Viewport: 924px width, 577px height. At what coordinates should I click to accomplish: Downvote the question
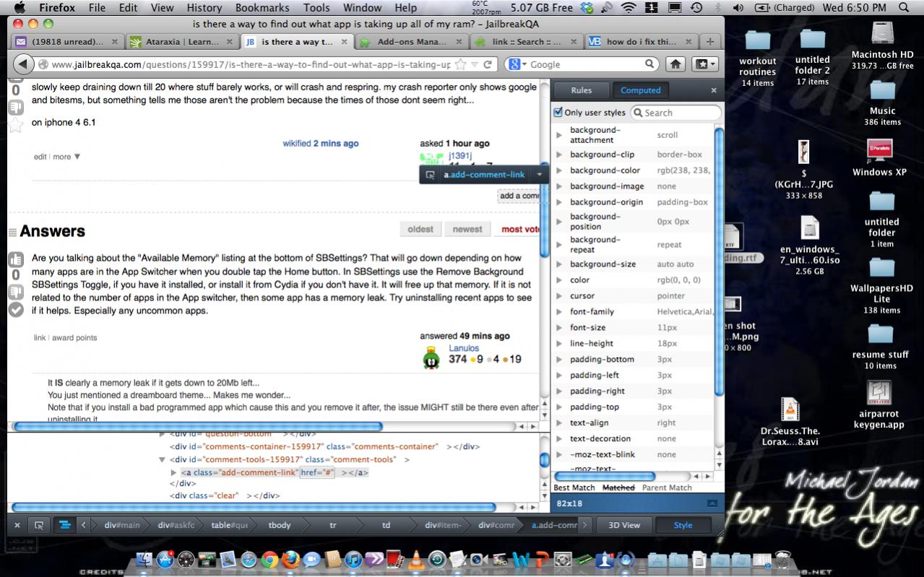click(15, 108)
